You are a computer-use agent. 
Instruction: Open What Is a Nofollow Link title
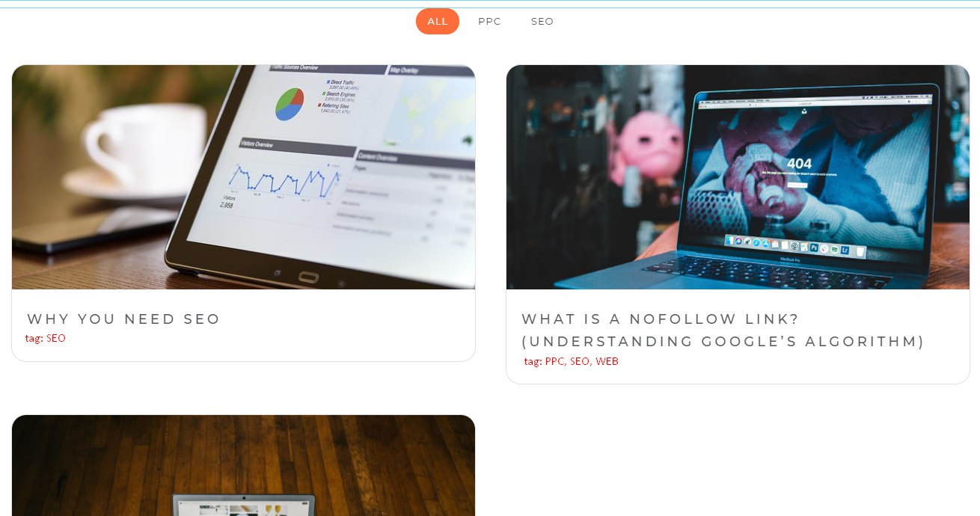[723, 331]
